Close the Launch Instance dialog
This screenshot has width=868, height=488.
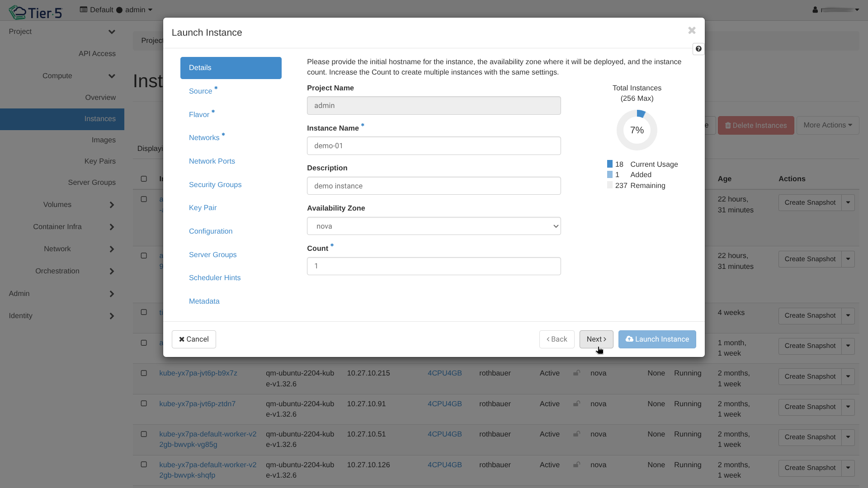click(692, 30)
